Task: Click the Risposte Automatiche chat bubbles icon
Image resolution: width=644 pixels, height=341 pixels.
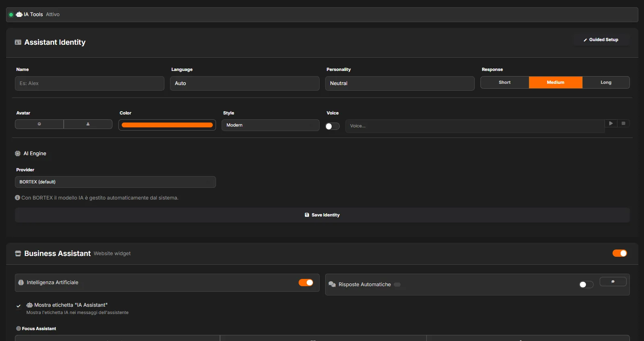Action: (332, 285)
